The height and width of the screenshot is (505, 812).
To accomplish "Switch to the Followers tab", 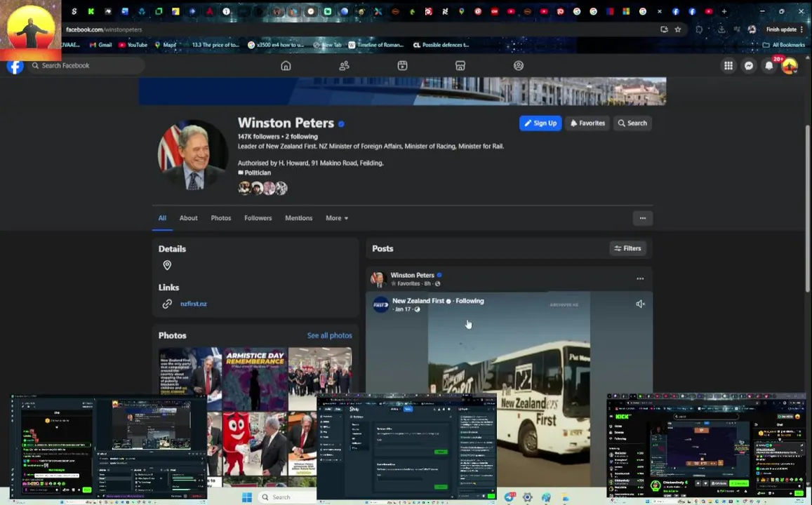I will 258,218.
